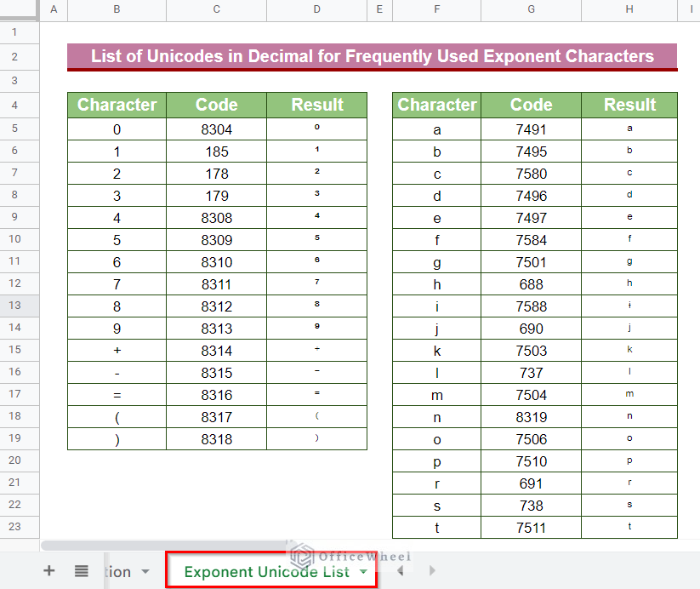Click the partially hidden sheet tab
700x589 pixels.
pos(117,571)
